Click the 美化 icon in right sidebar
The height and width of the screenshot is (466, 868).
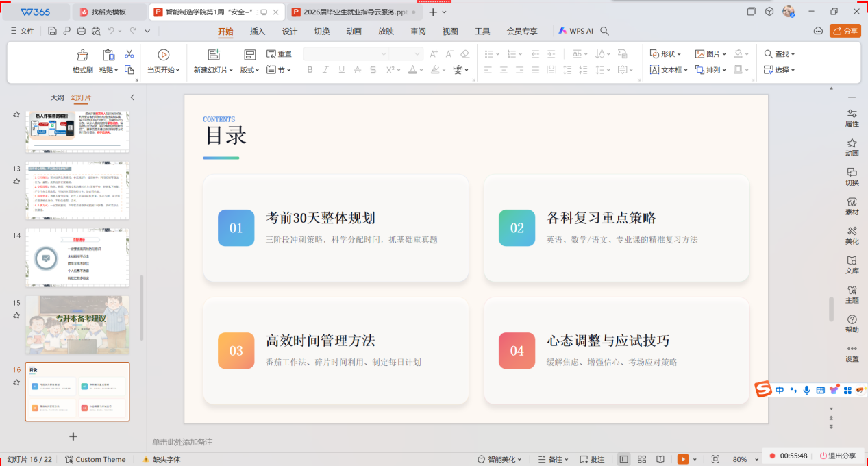(x=852, y=235)
